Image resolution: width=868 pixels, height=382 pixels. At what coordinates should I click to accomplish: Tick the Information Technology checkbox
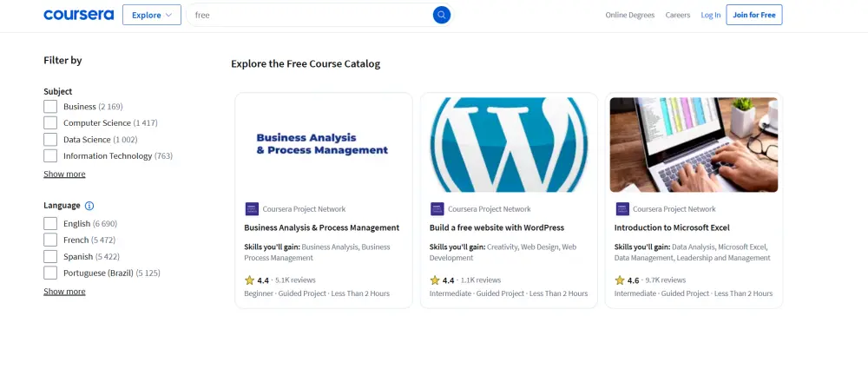click(x=50, y=156)
